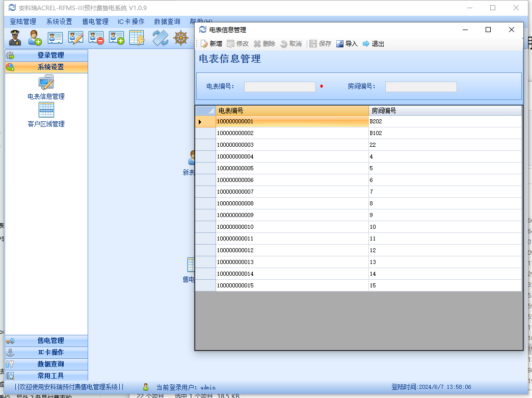Open the 系统设置 menu
This screenshot has height=398, width=532.
point(59,21)
